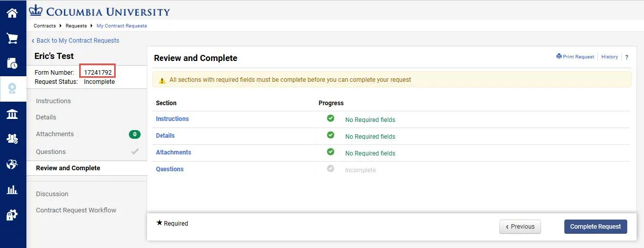Open the suppliers people sidebar icon
The width and height of the screenshot is (644, 248).
click(12, 139)
